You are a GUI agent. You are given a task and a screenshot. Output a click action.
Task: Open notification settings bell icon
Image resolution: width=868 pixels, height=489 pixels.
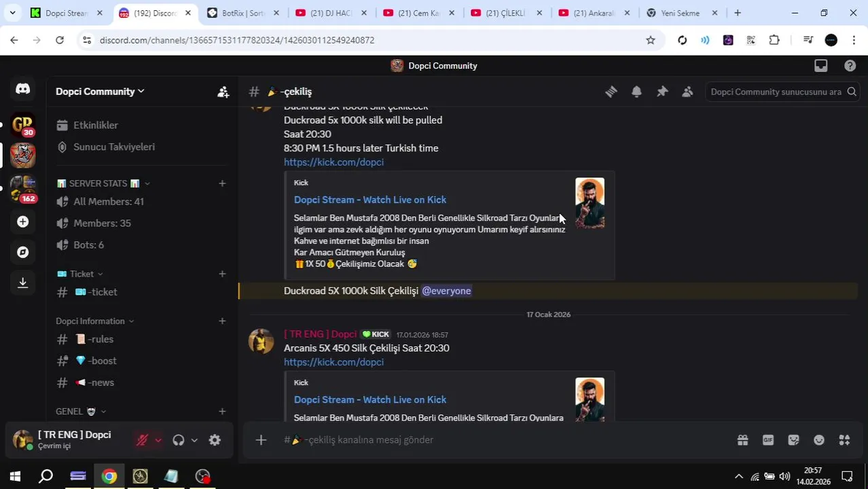(636, 92)
